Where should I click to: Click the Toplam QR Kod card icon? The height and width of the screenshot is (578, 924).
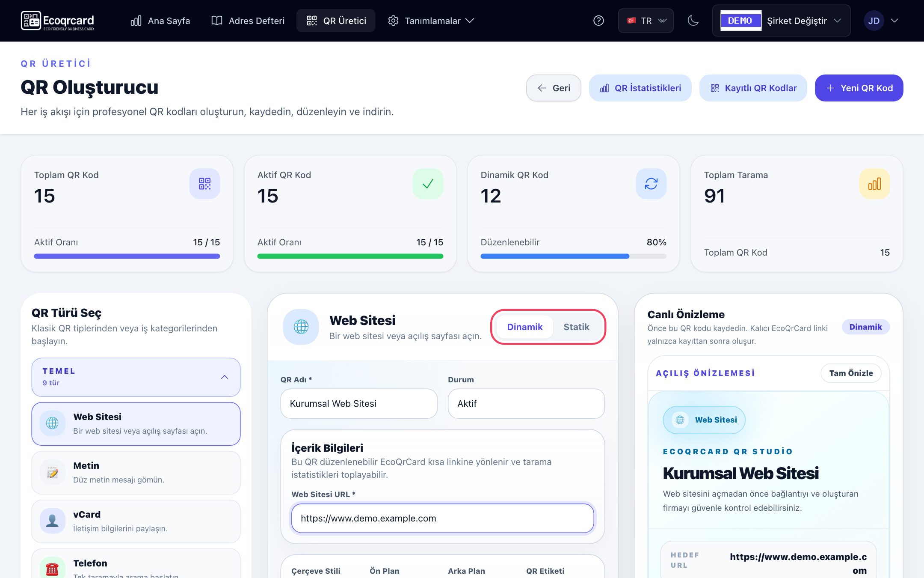coord(204,184)
